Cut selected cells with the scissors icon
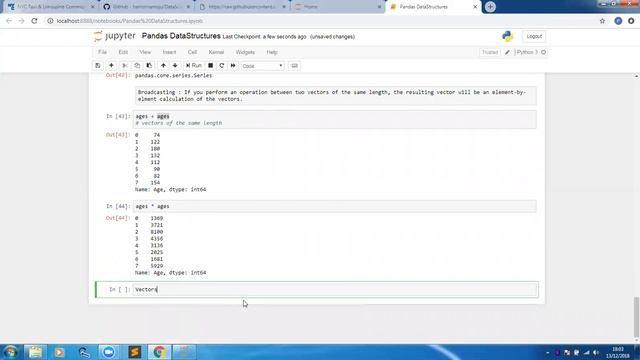The height and width of the screenshot is (360, 640). tap(124, 66)
